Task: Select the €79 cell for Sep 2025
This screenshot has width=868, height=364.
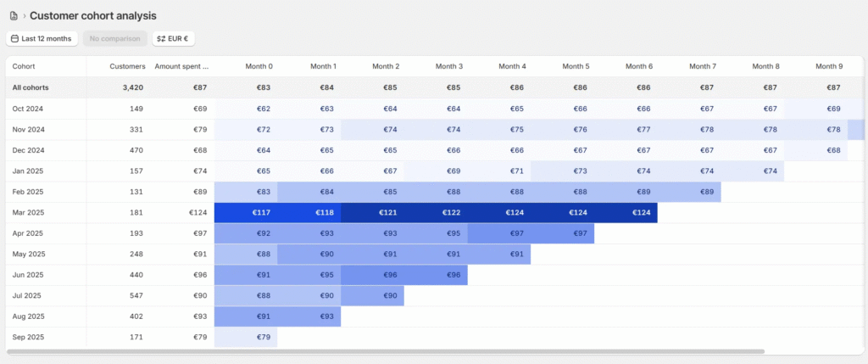Action: point(246,338)
